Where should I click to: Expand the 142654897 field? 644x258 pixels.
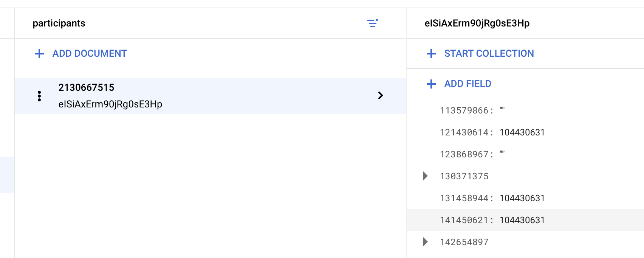[426, 242]
